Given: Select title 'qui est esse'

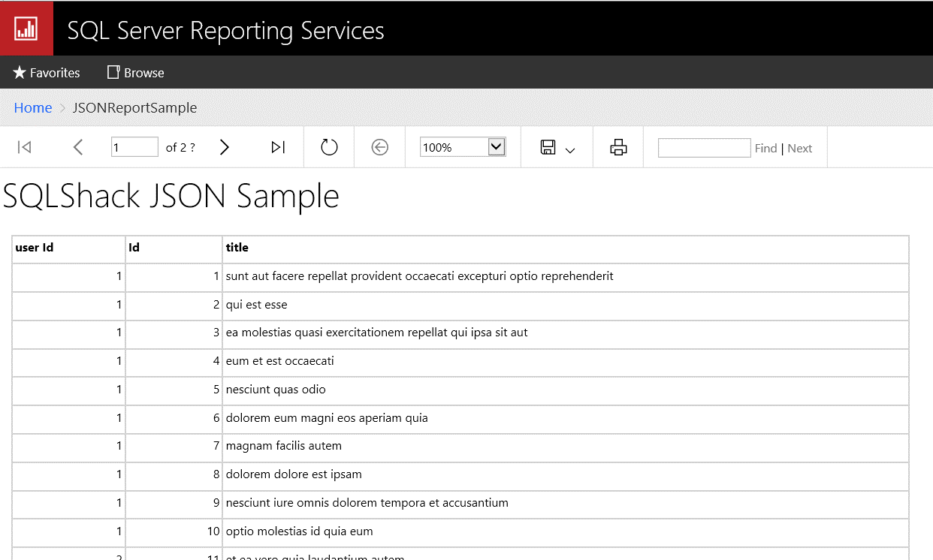Looking at the screenshot, I should click(x=256, y=305).
